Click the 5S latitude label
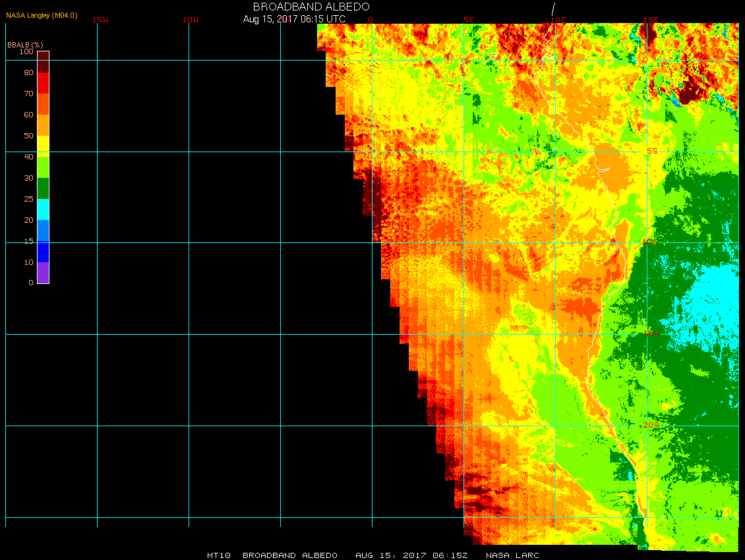Image resolution: width=745 pixels, height=560 pixels. [651, 151]
